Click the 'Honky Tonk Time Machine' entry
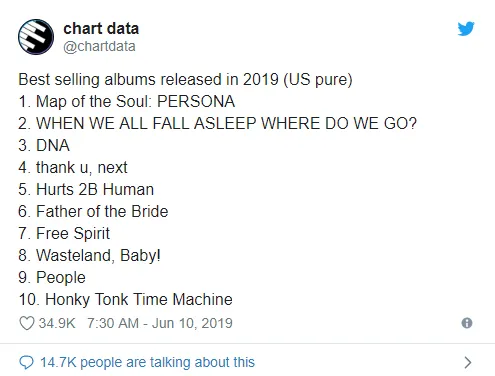This screenshot has height=376, width=495. pyautogui.click(x=125, y=299)
